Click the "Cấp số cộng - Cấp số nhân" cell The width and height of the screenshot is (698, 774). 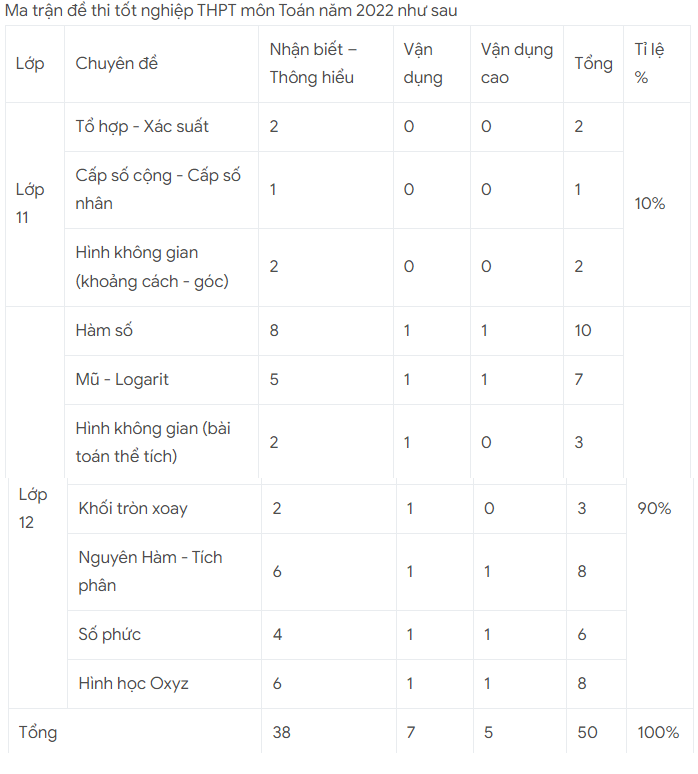tap(158, 190)
